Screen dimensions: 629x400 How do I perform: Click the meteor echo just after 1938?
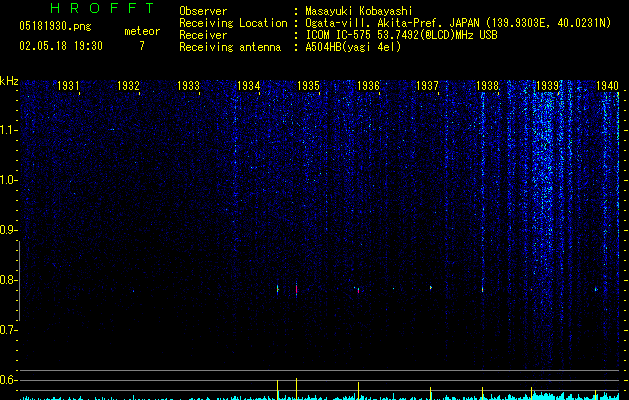[x=483, y=289]
